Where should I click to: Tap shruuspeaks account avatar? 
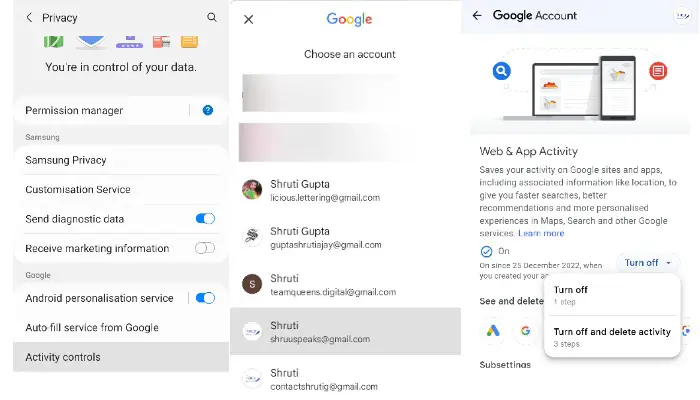[252, 332]
